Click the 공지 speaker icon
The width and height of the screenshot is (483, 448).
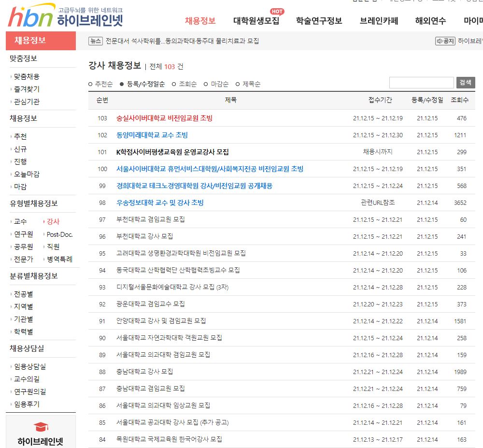pos(445,41)
